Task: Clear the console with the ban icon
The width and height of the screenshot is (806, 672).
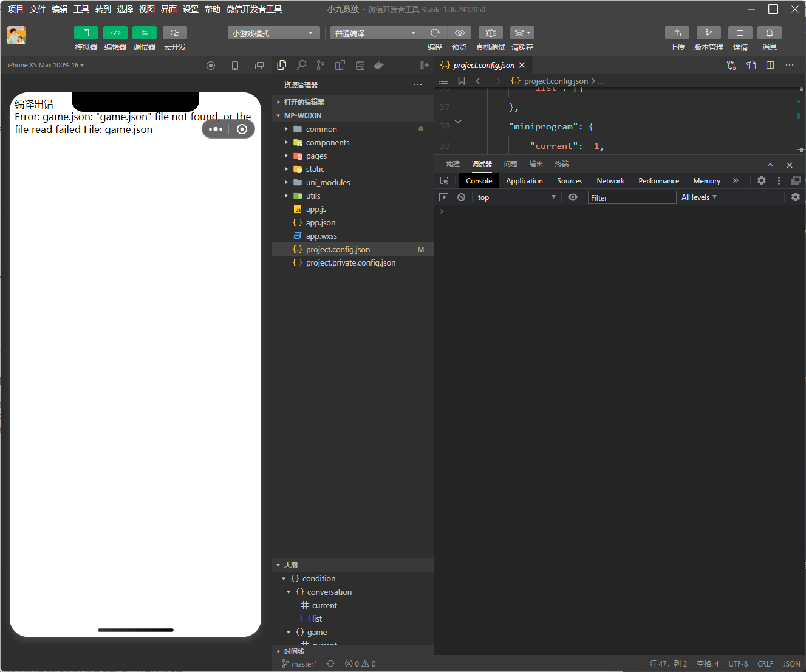Action: (x=461, y=197)
